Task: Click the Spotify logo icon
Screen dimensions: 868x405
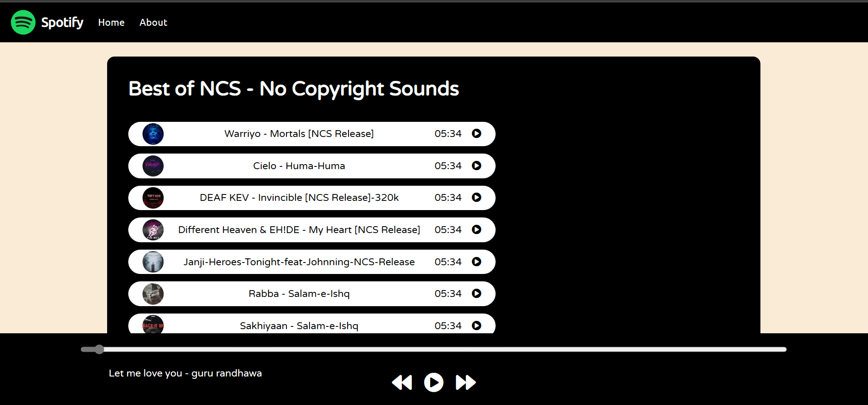Action: [23, 22]
